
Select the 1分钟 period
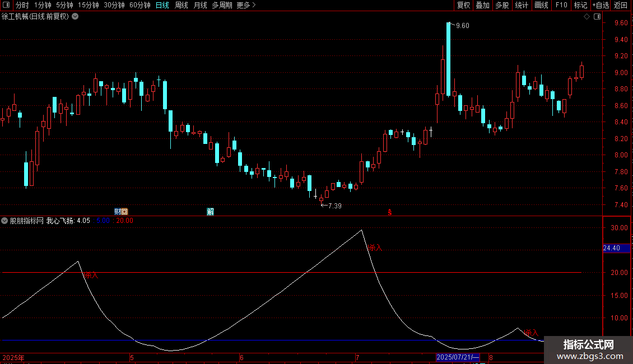click(x=43, y=5)
